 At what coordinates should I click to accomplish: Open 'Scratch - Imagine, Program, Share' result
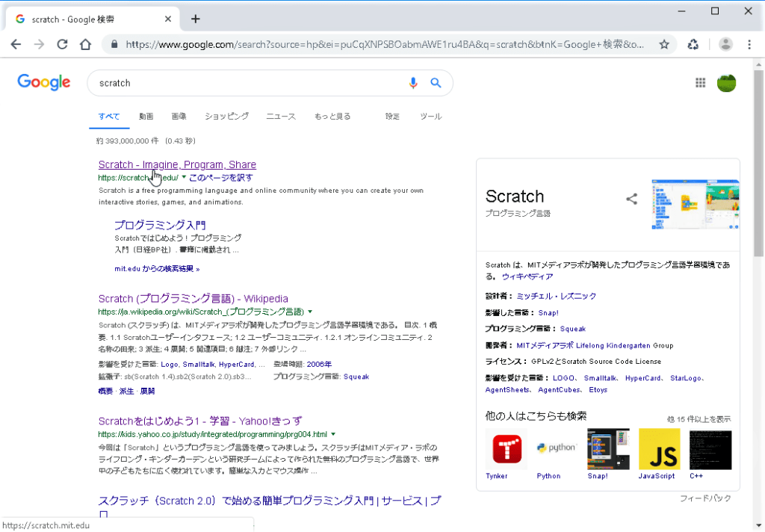[177, 164]
